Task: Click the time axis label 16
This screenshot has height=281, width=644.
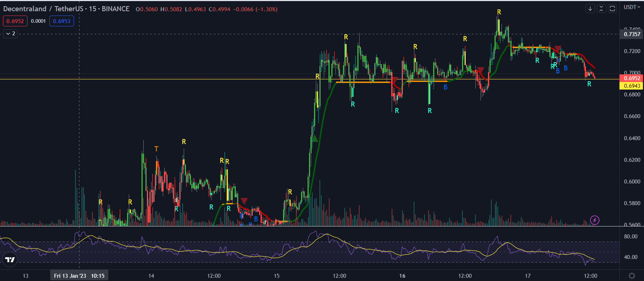Action: click(402, 276)
